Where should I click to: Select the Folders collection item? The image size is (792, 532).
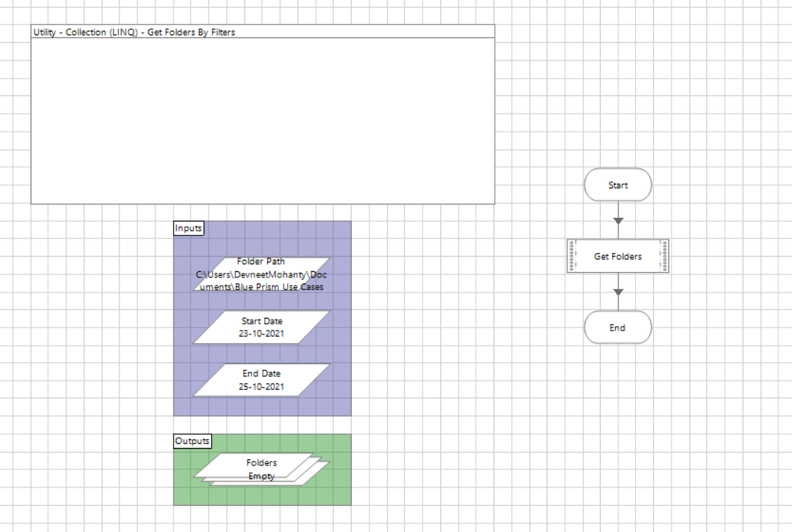point(261,469)
